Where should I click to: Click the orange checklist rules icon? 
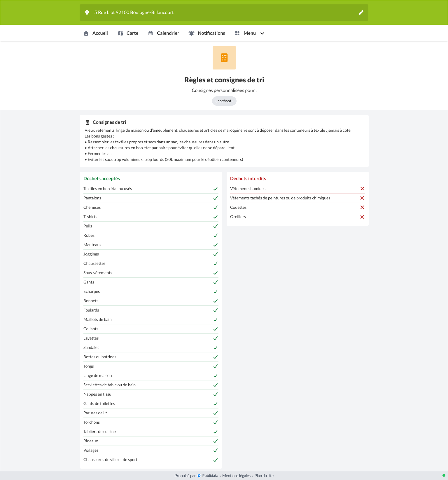tap(224, 58)
